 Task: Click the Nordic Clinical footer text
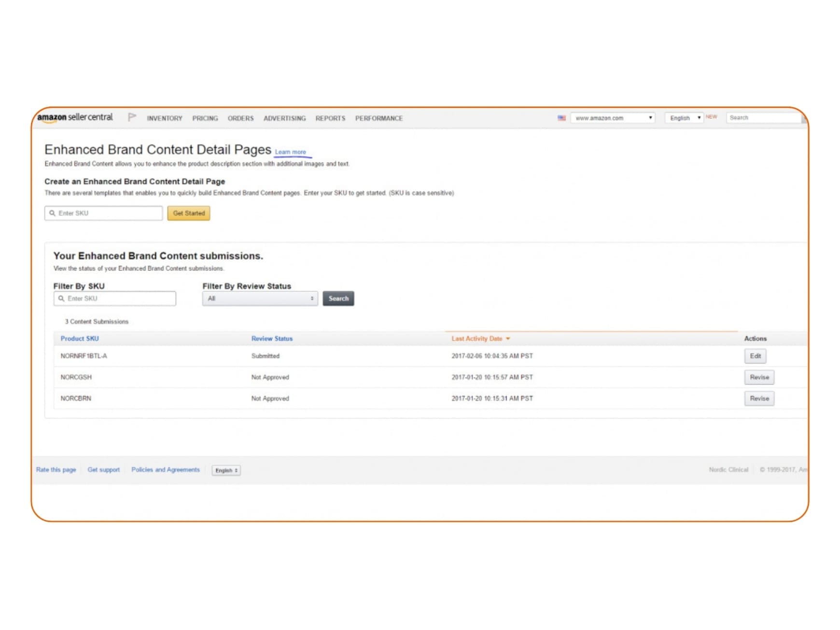coord(728,470)
